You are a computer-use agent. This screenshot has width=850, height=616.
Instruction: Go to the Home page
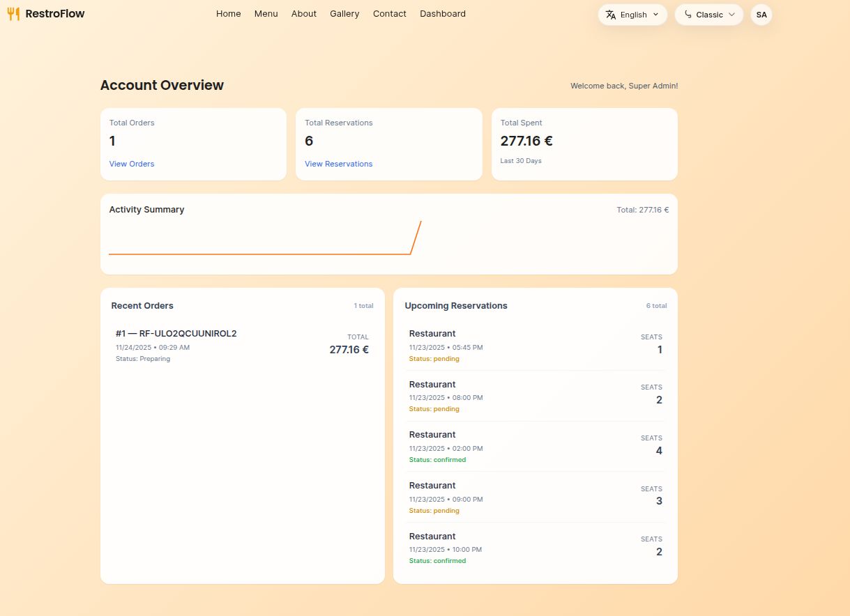coord(228,14)
